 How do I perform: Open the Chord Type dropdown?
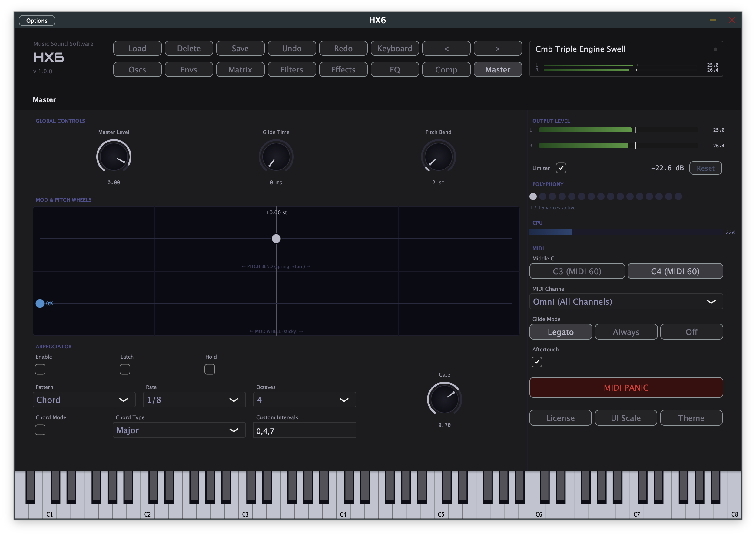pyautogui.click(x=179, y=430)
